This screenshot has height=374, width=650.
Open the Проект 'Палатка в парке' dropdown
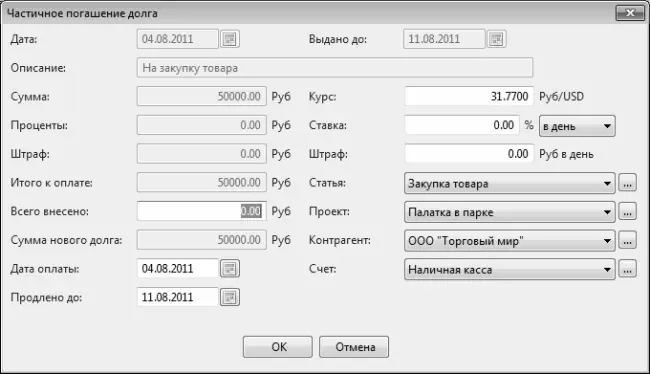(509, 212)
